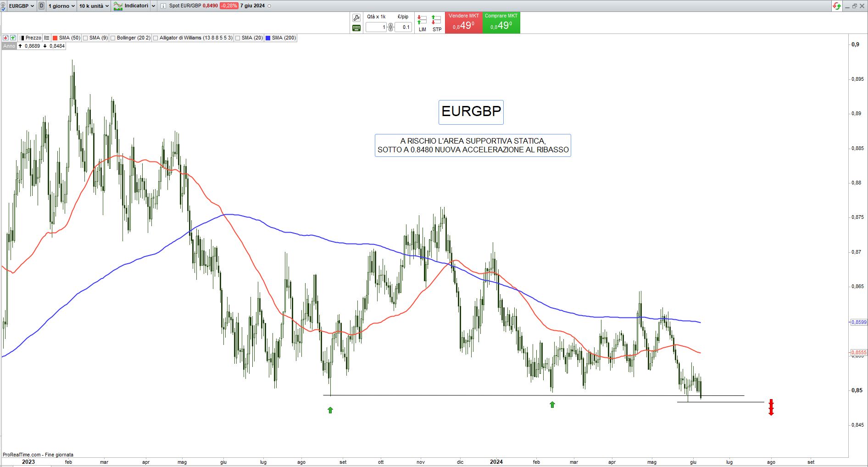Click the black Prezzo color swatch
The image size is (868, 467).
22,38
